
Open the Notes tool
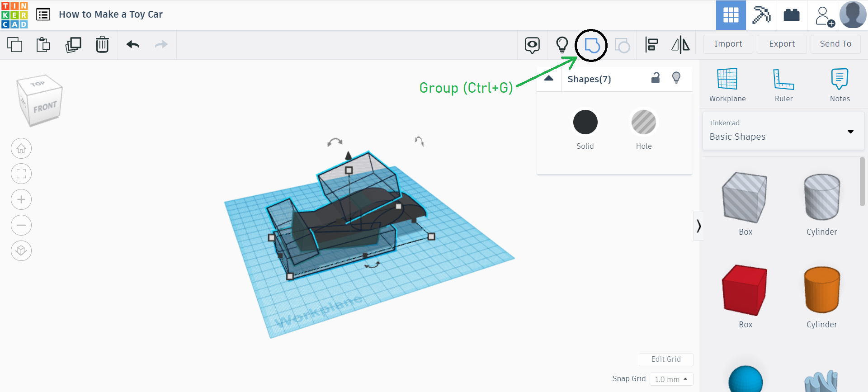tap(840, 85)
